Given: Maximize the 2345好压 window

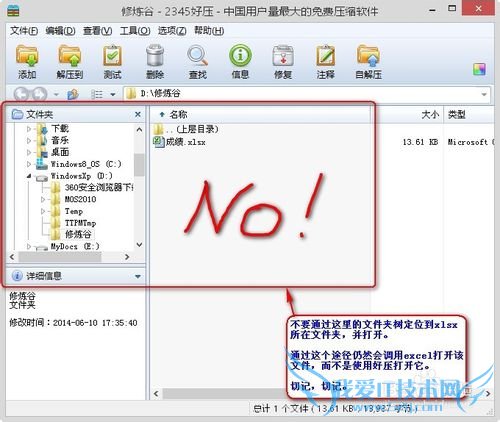Looking at the screenshot, I should pos(452,9).
